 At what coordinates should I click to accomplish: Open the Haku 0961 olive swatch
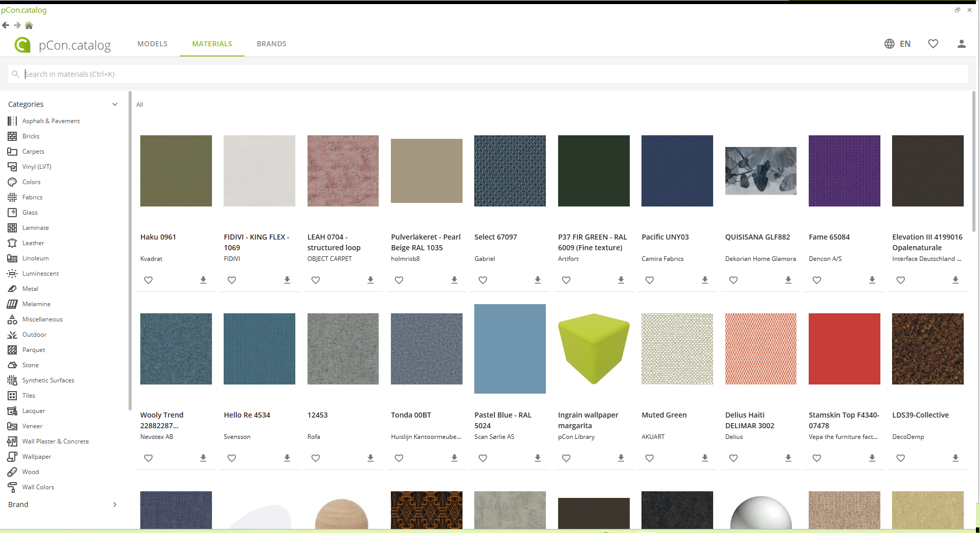[176, 171]
